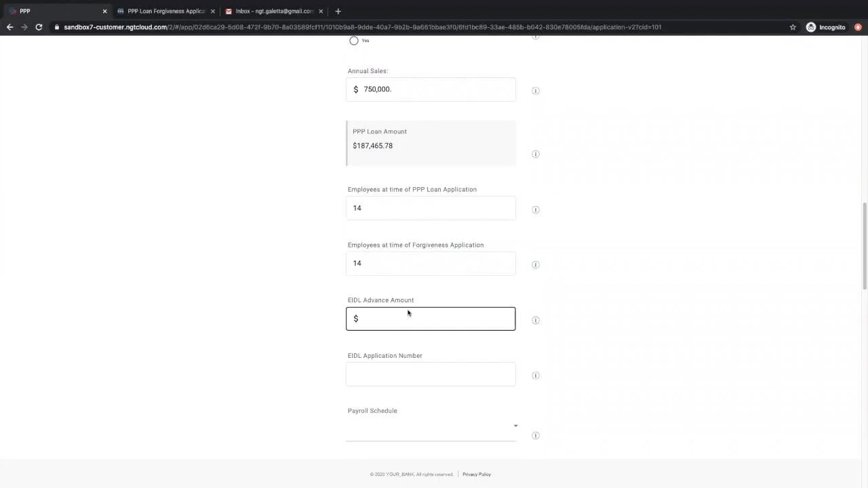Screen dimensions: 868x488
Task: Click the browser address bar URL
Action: point(362,27)
